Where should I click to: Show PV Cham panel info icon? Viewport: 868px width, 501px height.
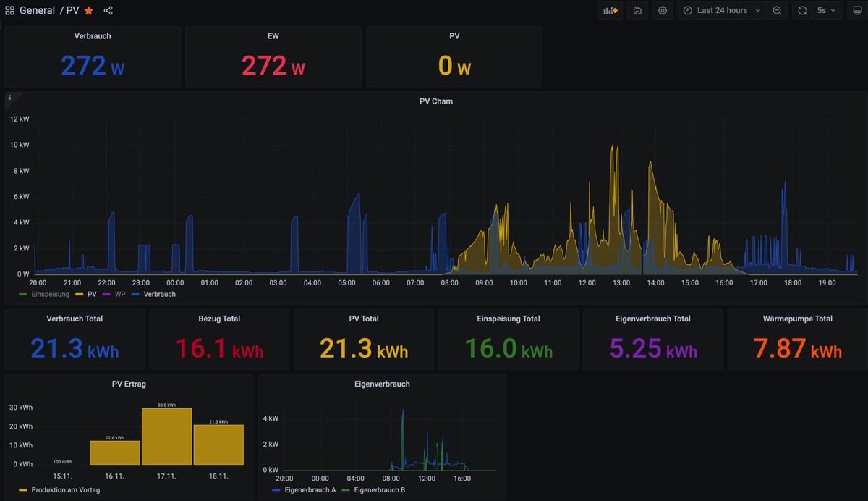point(10,97)
